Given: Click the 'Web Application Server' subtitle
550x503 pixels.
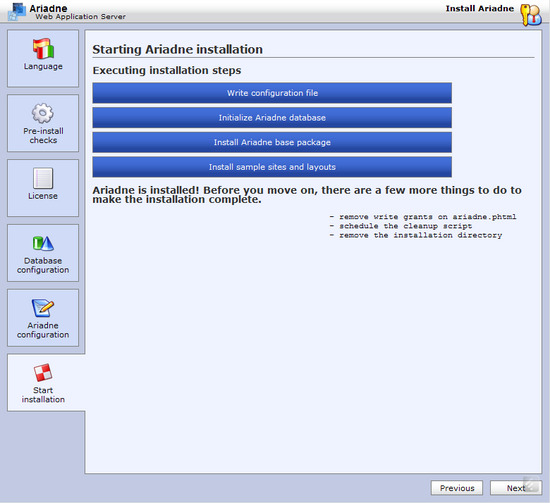Looking at the screenshot, I should 80,17.
